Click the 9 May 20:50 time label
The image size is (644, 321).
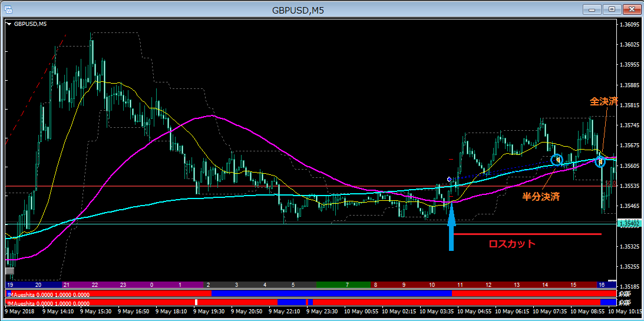click(x=246, y=312)
